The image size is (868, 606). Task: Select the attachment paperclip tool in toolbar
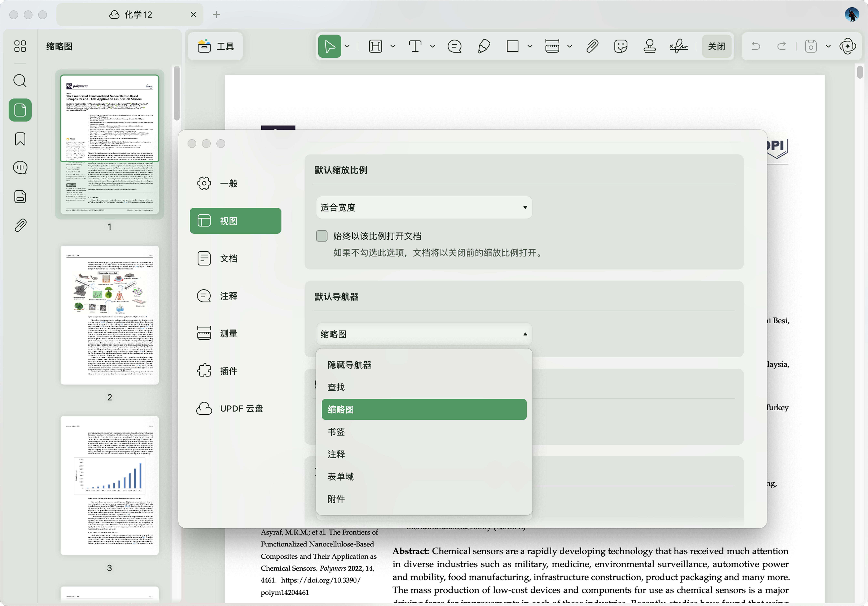coord(592,46)
